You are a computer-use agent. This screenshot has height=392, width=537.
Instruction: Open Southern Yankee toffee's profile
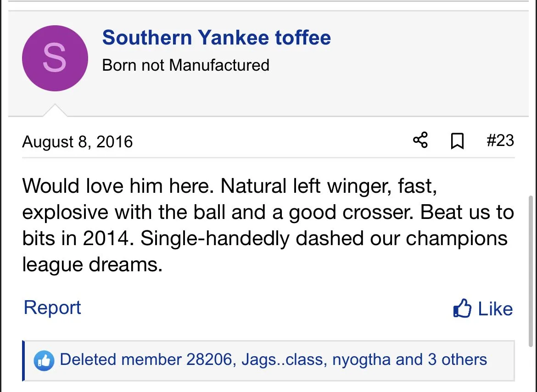tap(216, 38)
